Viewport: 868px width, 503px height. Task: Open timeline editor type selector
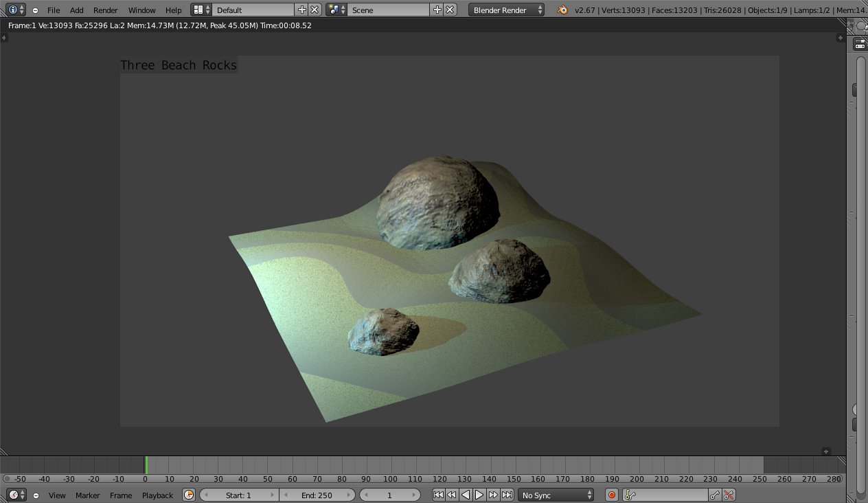click(x=16, y=495)
